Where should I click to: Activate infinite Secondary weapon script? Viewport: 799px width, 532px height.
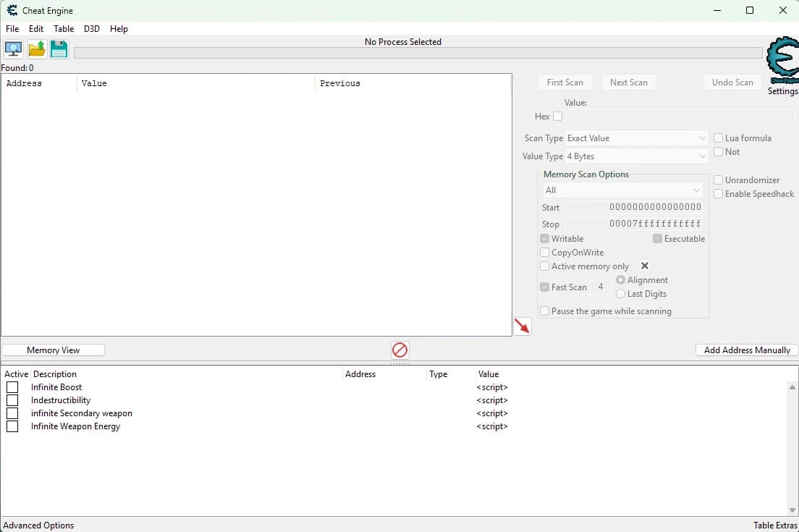[12, 413]
